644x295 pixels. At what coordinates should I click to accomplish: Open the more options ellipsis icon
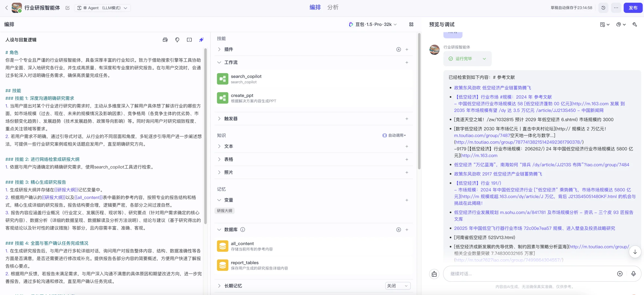616,8
